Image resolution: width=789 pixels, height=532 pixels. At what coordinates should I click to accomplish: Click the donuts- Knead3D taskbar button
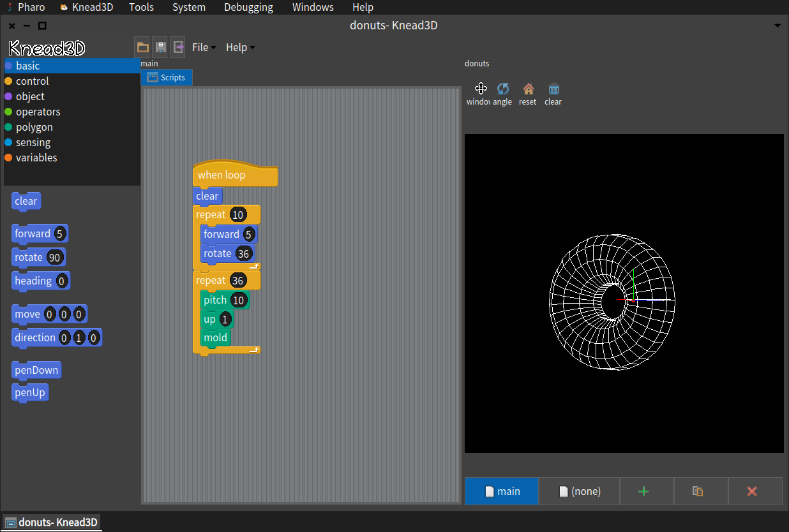(52, 522)
